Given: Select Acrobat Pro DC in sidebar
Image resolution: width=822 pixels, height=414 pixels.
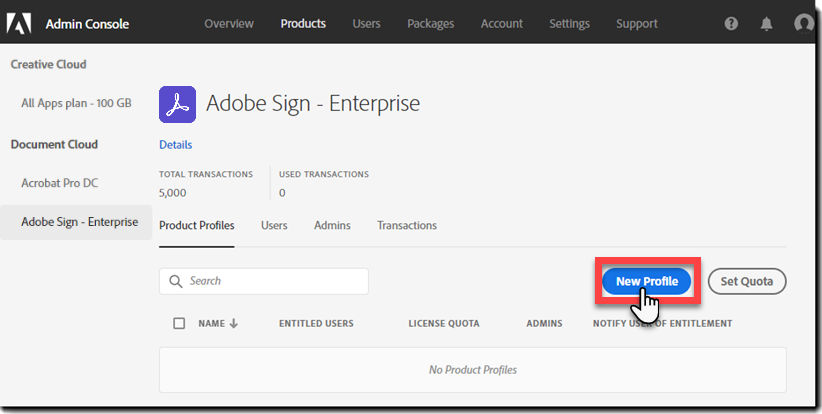Looking at the screenshot, I should click(60, 183).
